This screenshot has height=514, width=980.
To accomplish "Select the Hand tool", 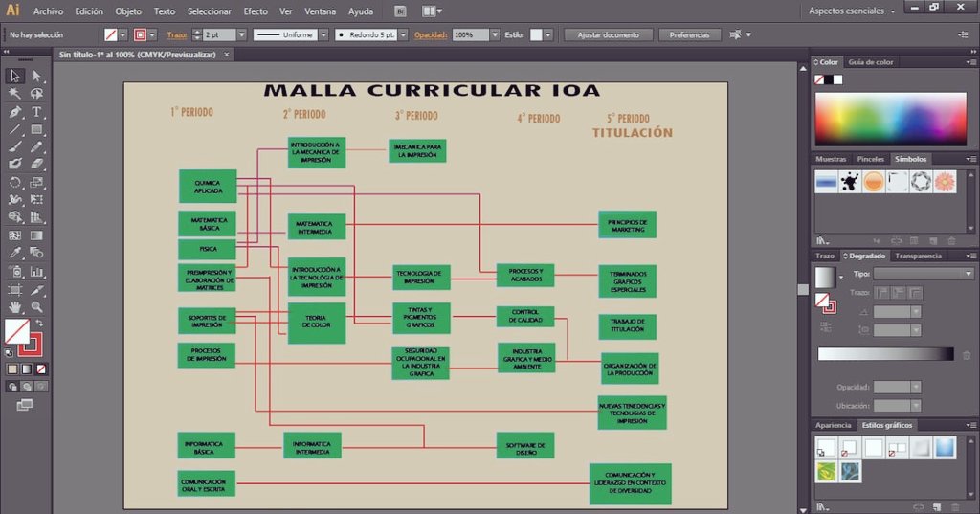I will (15, 307).
